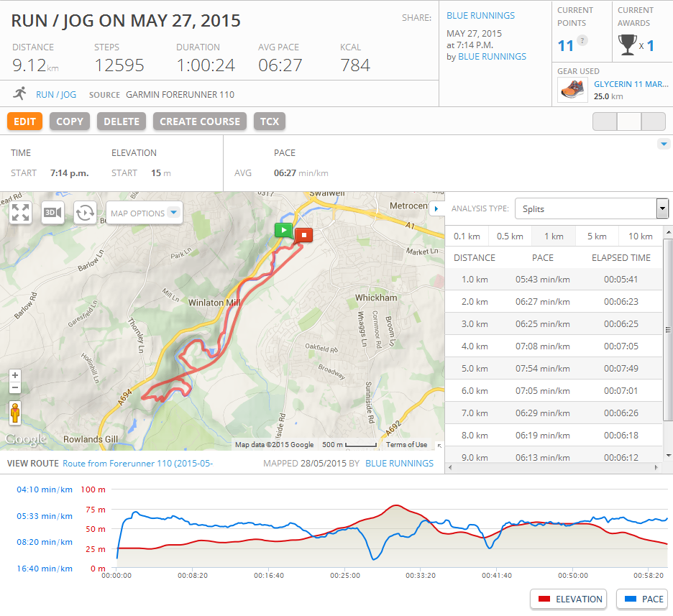Zoom in on the map
Image resolution: width=673 pixels, height=616 pixels.
click(x=15, y=375)
